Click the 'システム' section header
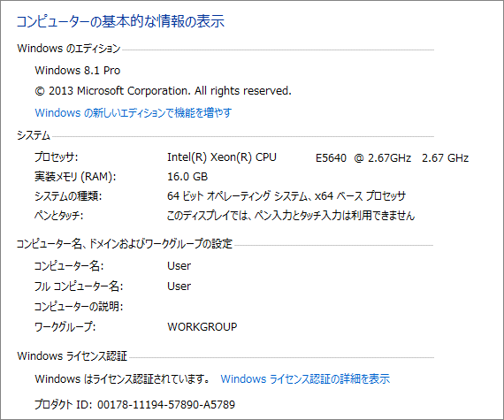504x420 pixels. click(34, 135)
